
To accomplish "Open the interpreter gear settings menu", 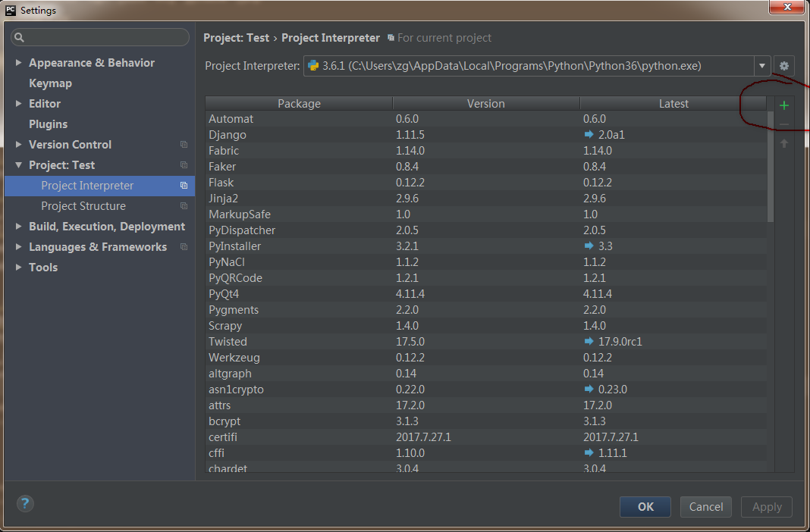I will point(783,66).
